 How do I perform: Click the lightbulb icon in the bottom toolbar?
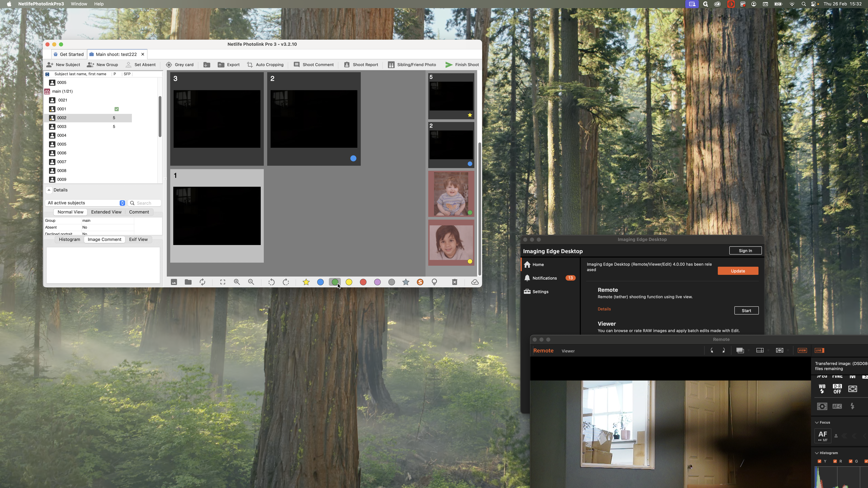434,282
